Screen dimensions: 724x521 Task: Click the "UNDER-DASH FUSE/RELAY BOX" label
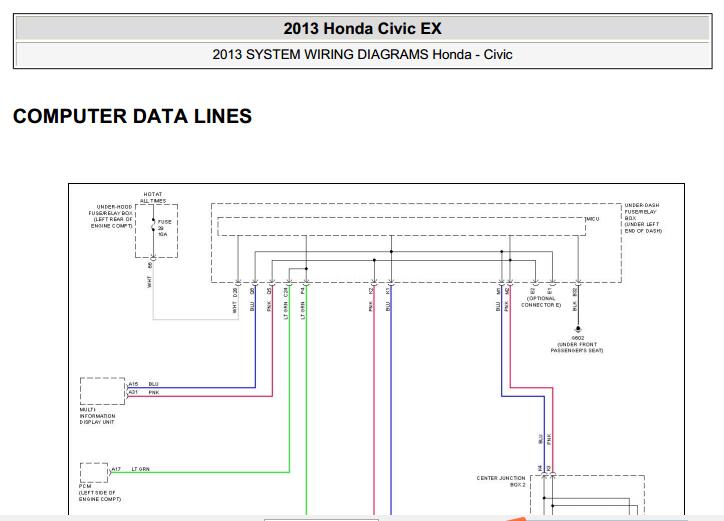coord(642,212)
